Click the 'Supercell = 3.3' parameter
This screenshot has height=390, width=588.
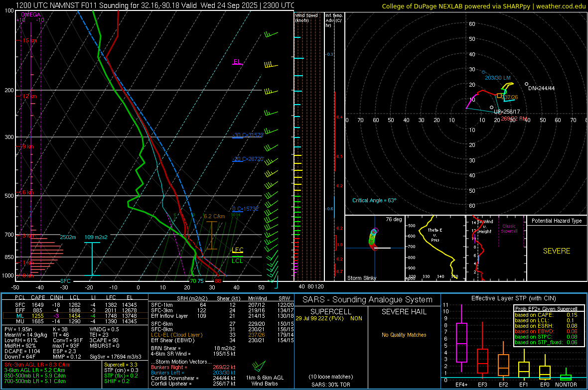[121, 365]
